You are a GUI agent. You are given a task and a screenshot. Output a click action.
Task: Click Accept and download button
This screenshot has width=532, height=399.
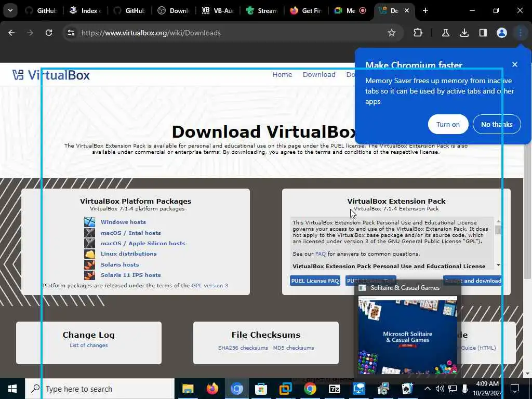pyautogui.click(x=473, y=281)
